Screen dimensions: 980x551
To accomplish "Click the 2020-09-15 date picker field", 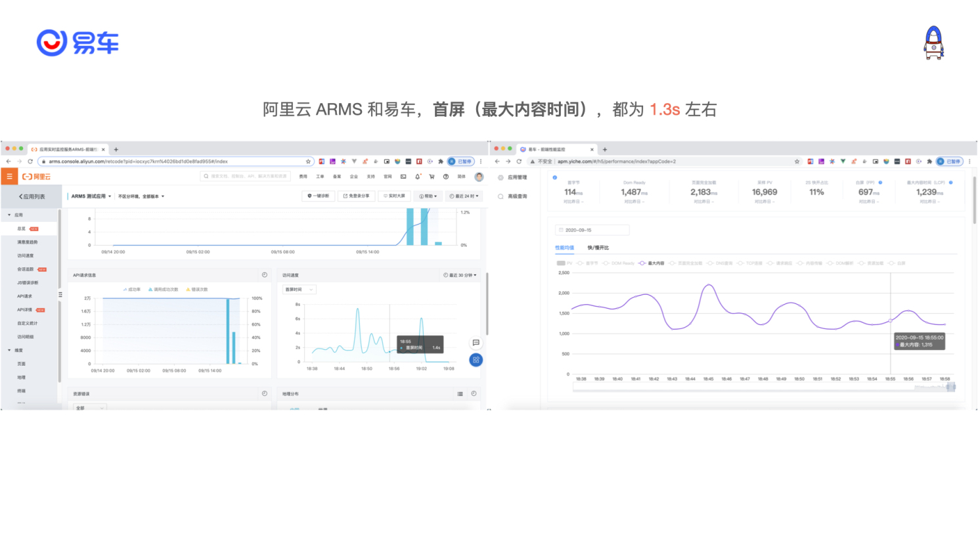I will [592, 230].
